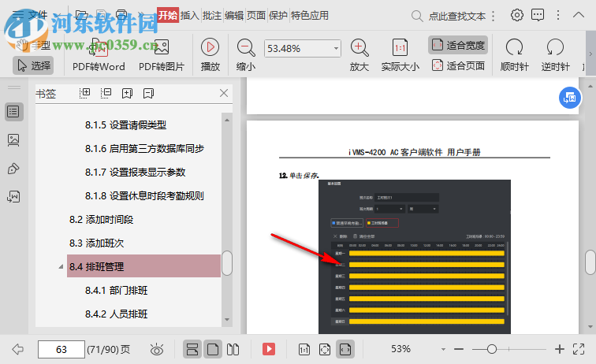
Task: Toggle 适合宽度 fit width mode
Action: pyautogui.click(x=458, y=45)
